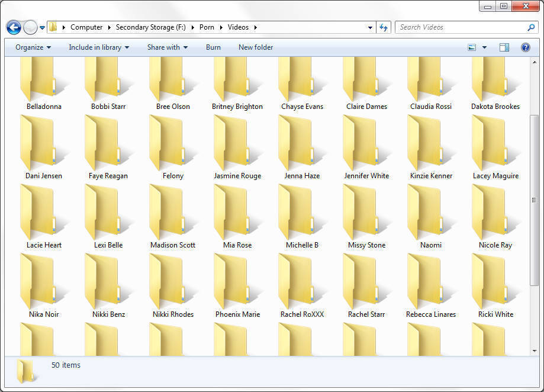Image resolution: width=544 pixels, height=392 pixels.
Task: Select the Madison Scott folder
Action: click(x=173, y=217)
